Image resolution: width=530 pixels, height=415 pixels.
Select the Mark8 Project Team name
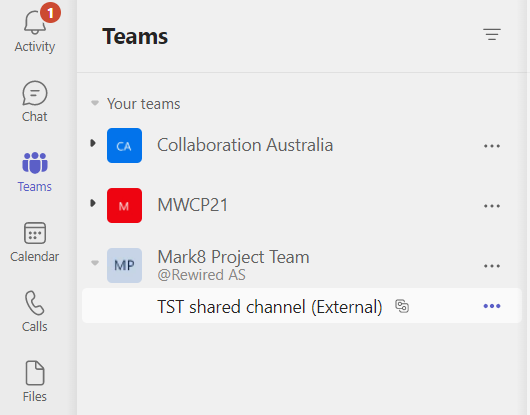point(233,257)
